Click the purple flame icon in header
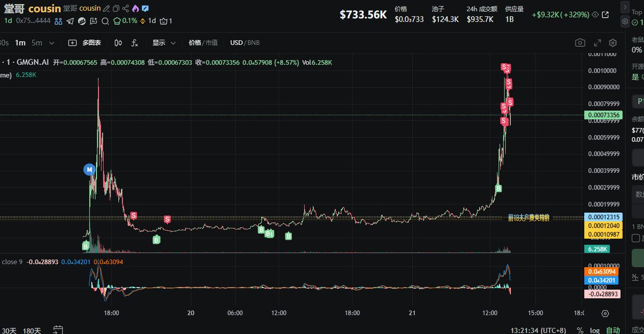Image resolution: width=644 pixels, height=334 pixels. point(135,9)
